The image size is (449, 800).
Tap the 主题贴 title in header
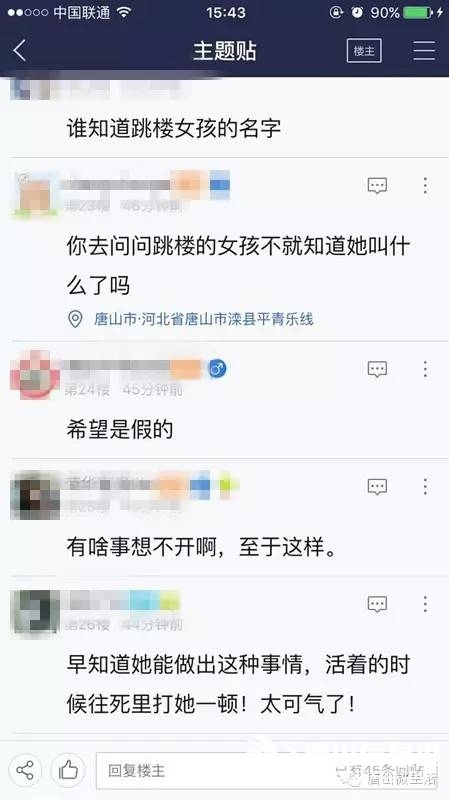coord(224,51)
